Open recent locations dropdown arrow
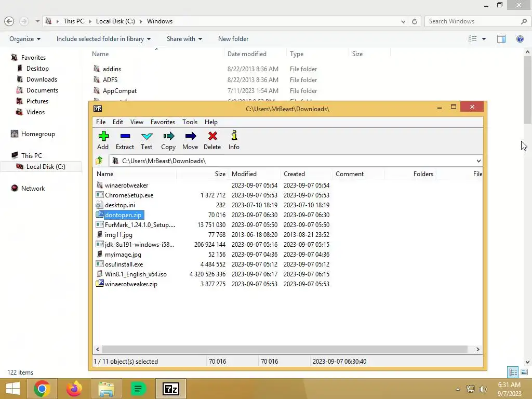The image size is (532, 399). click(x=37, y=21)
